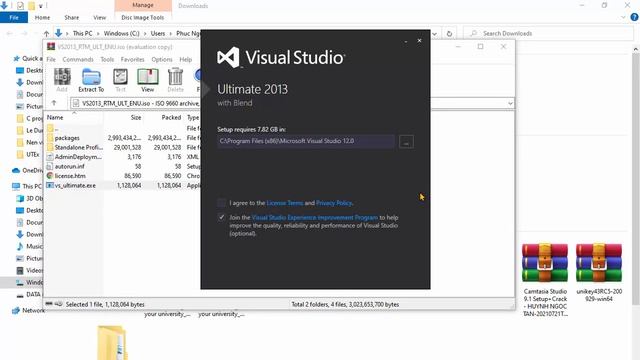Open the Disc Image Tools tab
This screenshot has width=640, height=360.
[x=143, y=18]
